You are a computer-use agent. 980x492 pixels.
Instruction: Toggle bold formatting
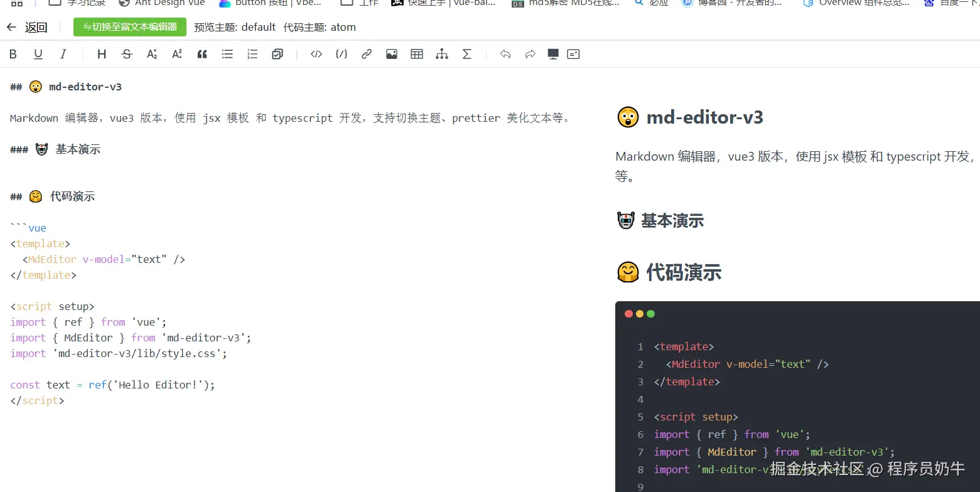tap(13, 54)
